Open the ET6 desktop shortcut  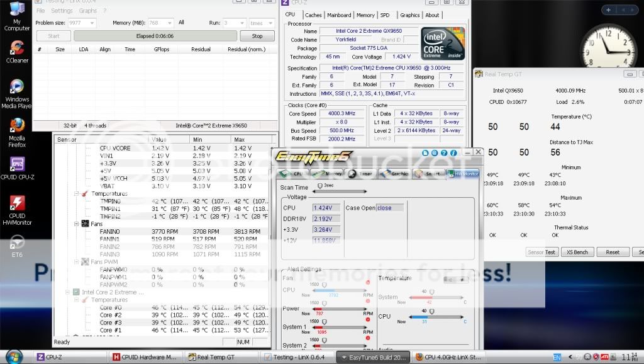point(17,242)
